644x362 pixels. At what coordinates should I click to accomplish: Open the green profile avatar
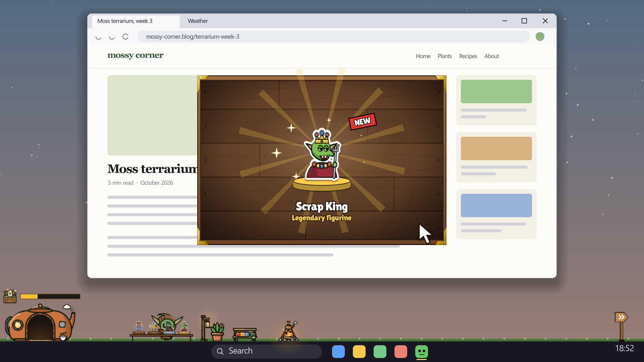coord(540,37)
